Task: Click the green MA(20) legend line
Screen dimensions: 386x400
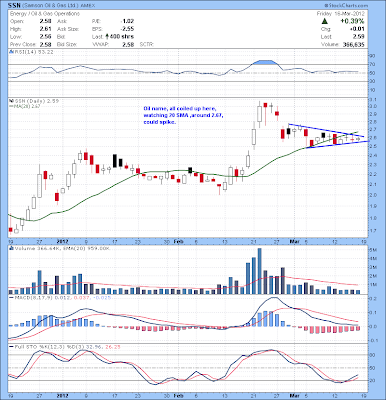Action: pyautogui.click(x=11, y=106)
